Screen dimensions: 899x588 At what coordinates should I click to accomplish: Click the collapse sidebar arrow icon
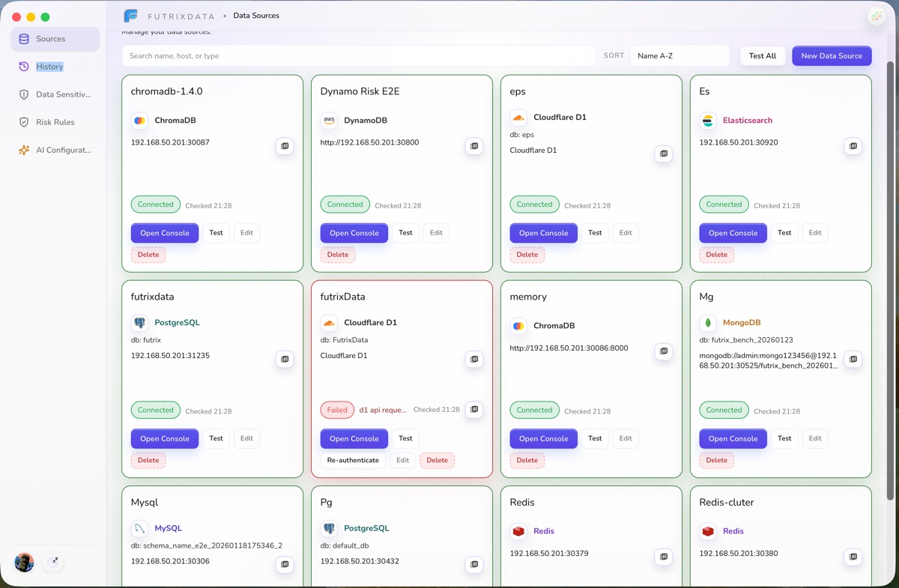tap(54, 562)
